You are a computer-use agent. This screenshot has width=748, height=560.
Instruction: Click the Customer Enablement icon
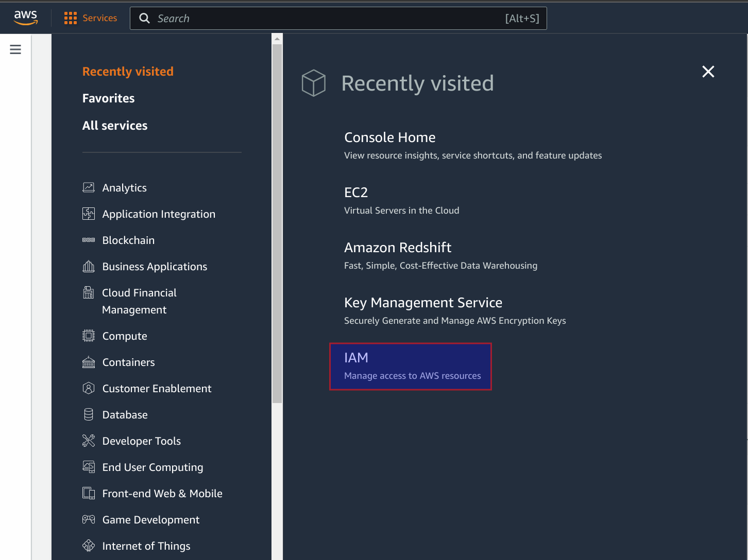(x=89, y=388)
